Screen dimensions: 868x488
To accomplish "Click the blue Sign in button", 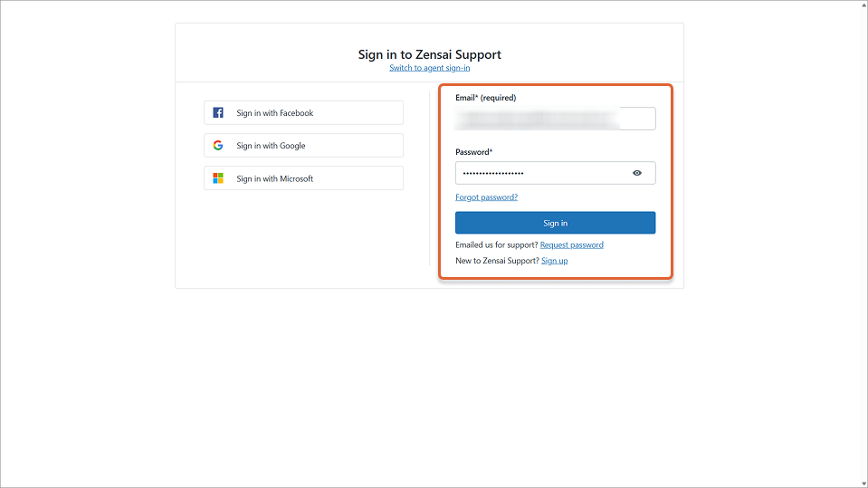I will [555, 223].
